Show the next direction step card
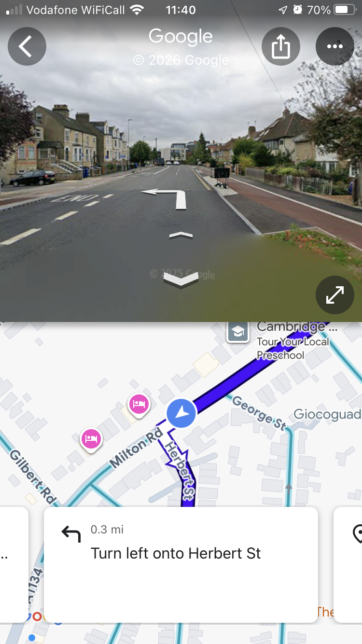The width and height of the screenshot is (362, 644). pyautogui.click(x=348, y=565)
